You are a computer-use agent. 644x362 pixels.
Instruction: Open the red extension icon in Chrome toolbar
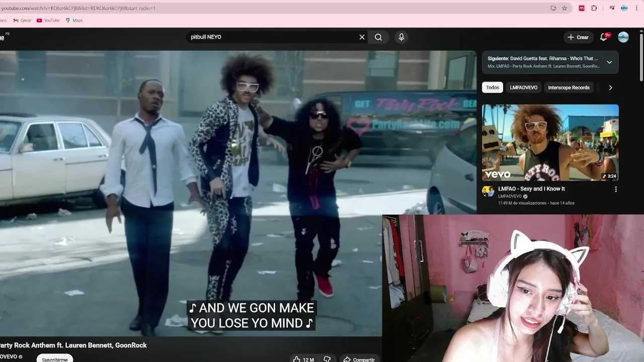(x=582, y=8)
